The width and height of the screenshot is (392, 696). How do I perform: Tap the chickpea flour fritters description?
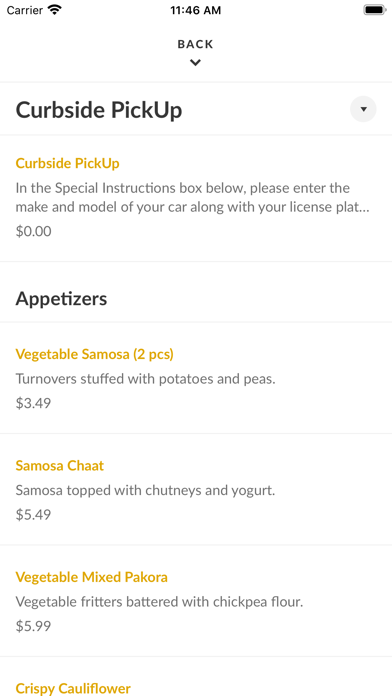[159, 602]
